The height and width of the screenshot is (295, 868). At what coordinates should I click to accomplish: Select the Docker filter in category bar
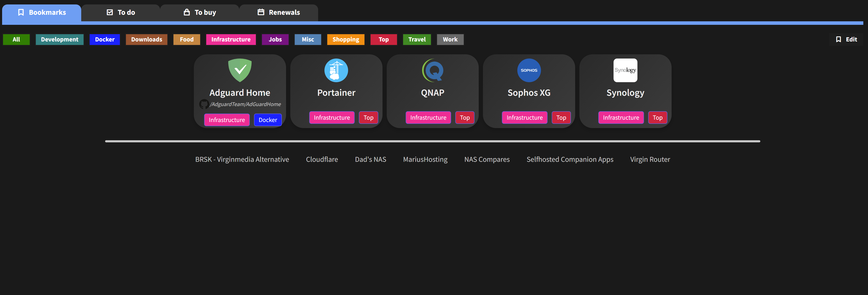point(105,39)
